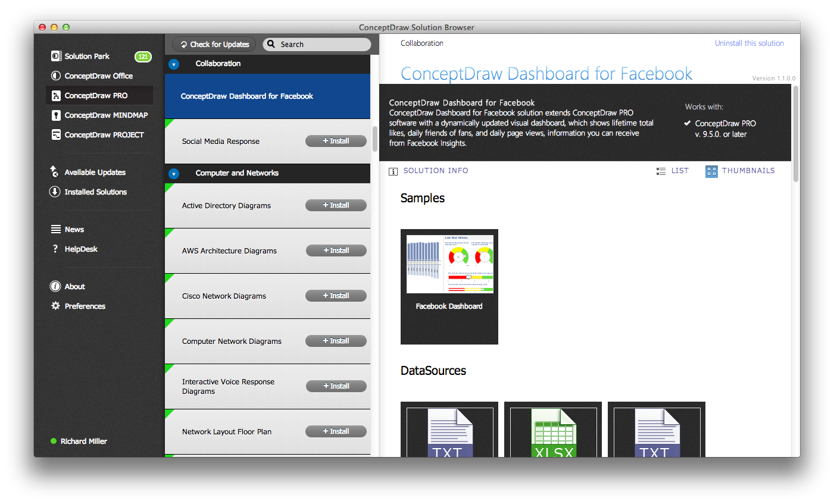
Task: Open the XLSX data source file
Action: 553,430
